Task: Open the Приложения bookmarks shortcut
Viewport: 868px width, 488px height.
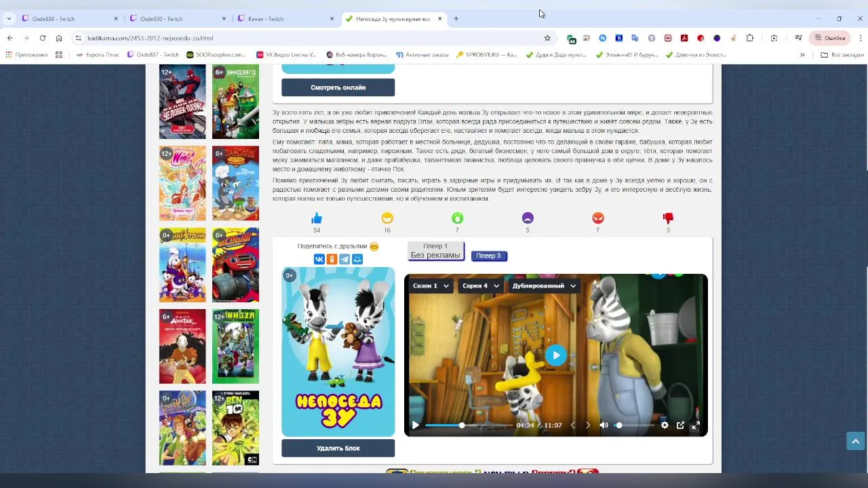Action: [x=27, y=55]
